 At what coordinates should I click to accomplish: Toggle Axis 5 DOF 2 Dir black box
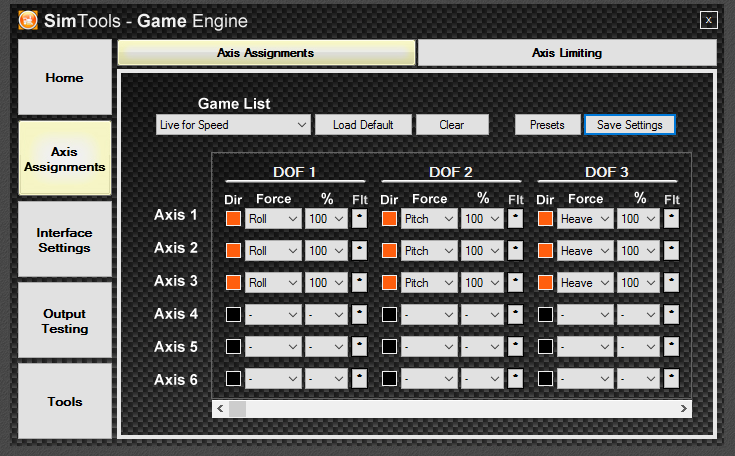click(x=390, y=346)
